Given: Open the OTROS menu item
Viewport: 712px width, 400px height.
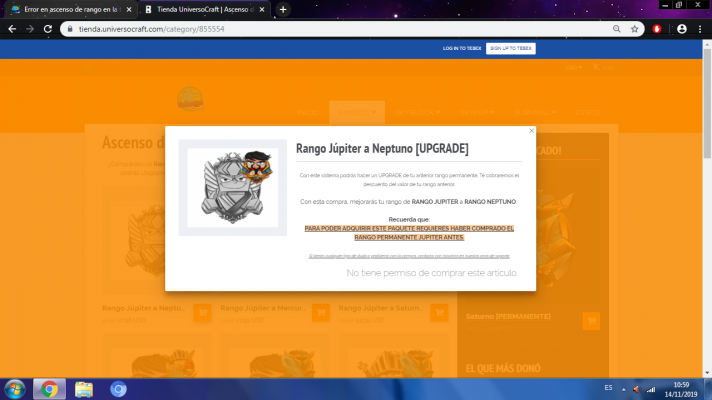Looking at the screenshot, I should point(588,112).
